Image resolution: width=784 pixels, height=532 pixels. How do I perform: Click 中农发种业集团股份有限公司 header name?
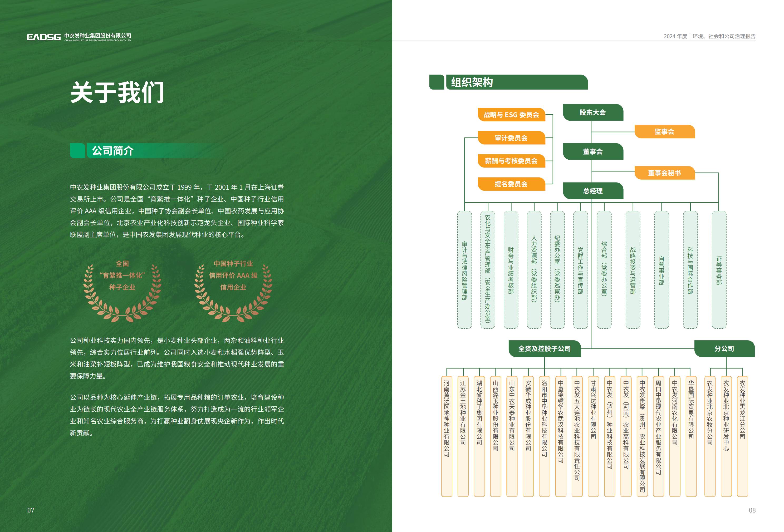(x=97, y=36)
